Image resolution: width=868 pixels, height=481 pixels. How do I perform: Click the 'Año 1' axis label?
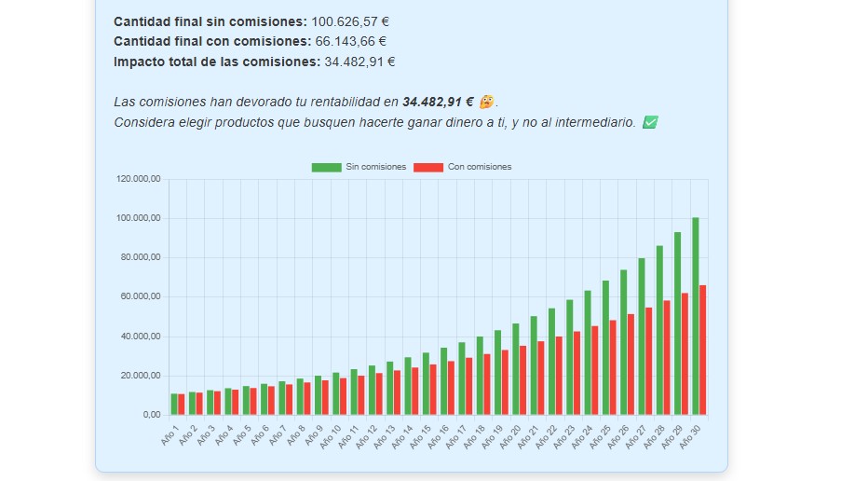point(170,434)
